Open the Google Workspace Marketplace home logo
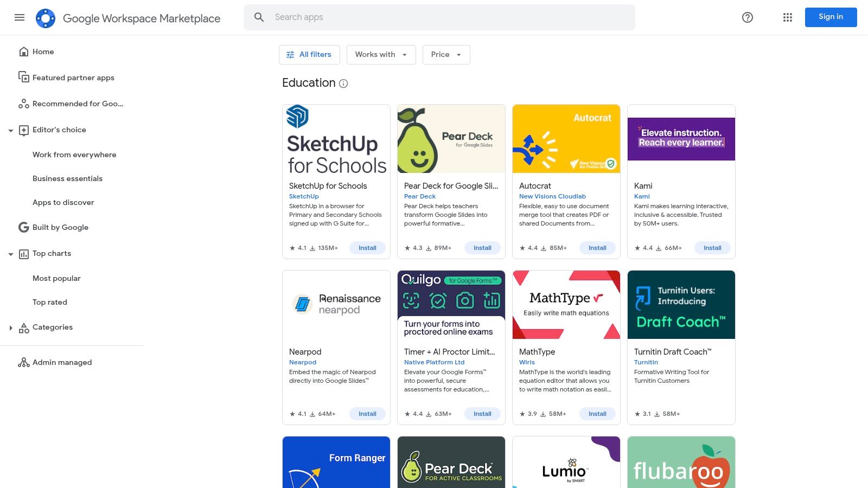 tap(46, 17)
